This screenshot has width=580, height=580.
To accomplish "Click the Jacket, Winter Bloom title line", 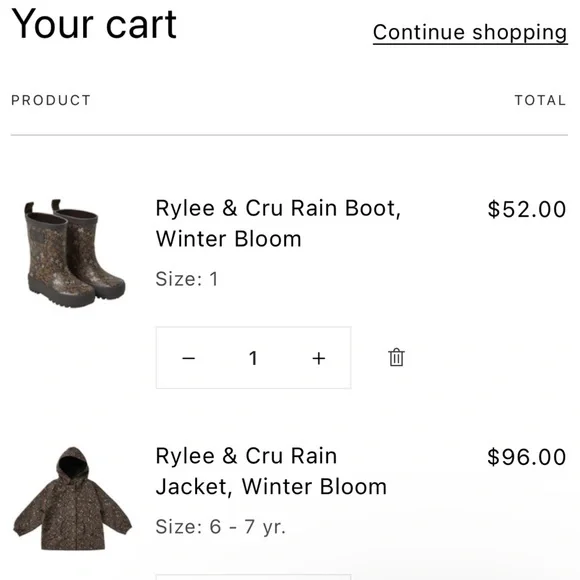I will 271,487.
